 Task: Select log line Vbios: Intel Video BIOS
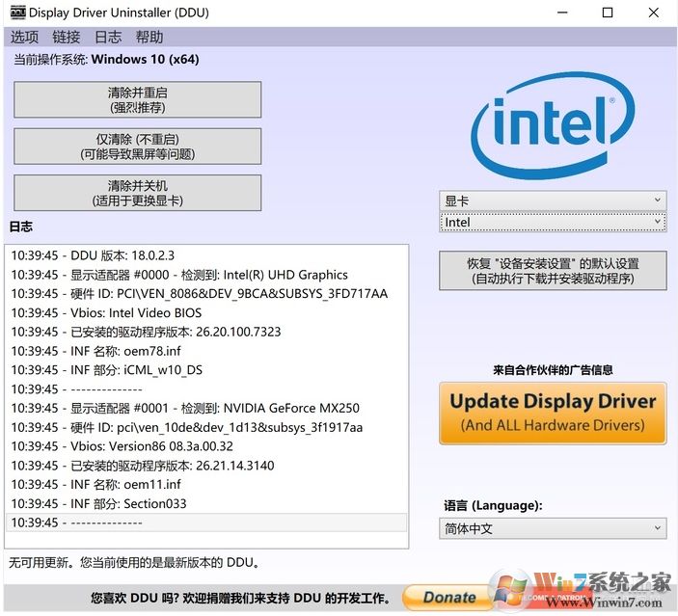tap(206, 312)
